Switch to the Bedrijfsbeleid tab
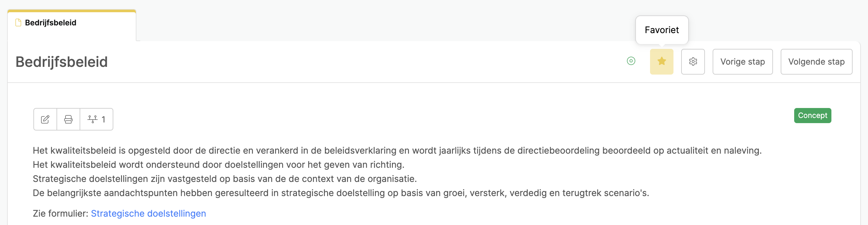The height and width of the screenshot is (225, 868). (x=72, y=23)
